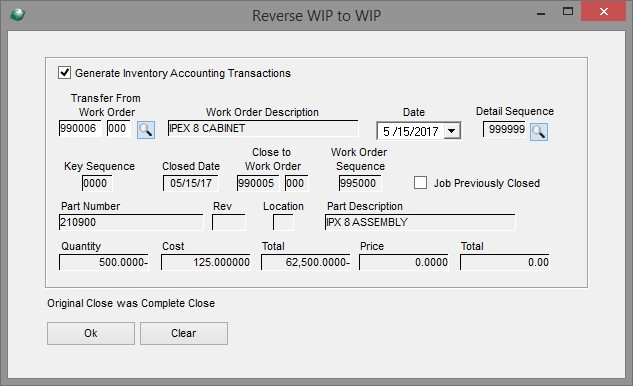
Task: Uncheck Generate Inventory Accounting Transactions
Action: pos(65,73)
